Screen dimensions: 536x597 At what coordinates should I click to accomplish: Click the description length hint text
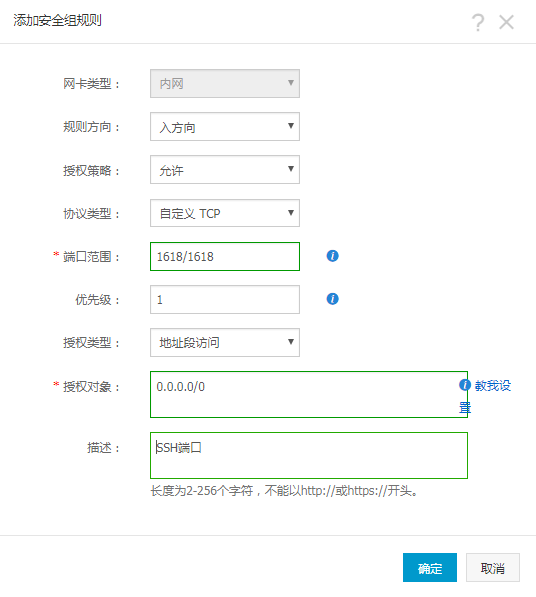284,491
